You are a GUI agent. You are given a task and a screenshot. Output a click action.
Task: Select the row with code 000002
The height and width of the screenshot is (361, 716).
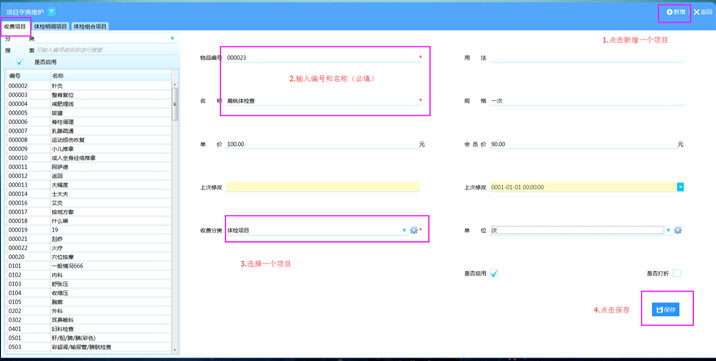[89, 86]
